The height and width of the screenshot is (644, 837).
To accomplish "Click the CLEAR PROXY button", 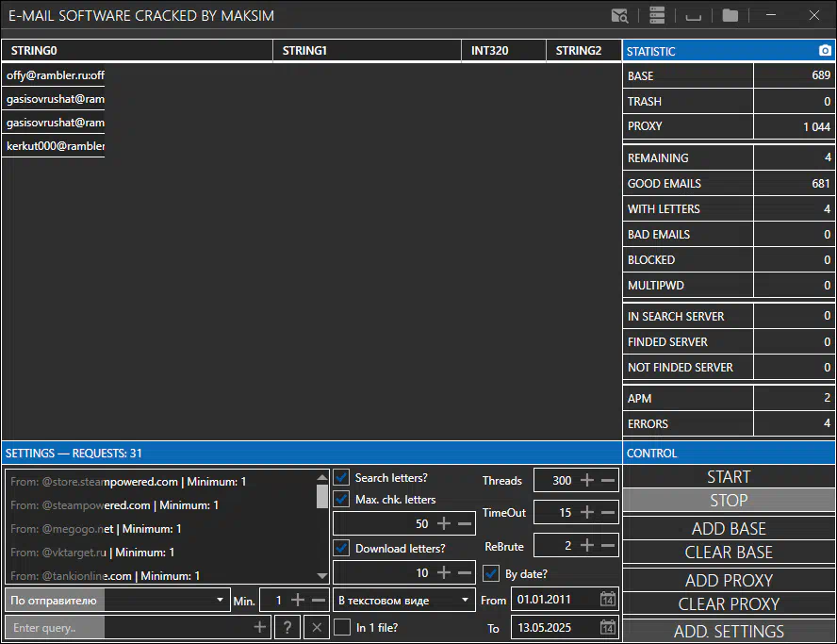I will tap(729, 603).
